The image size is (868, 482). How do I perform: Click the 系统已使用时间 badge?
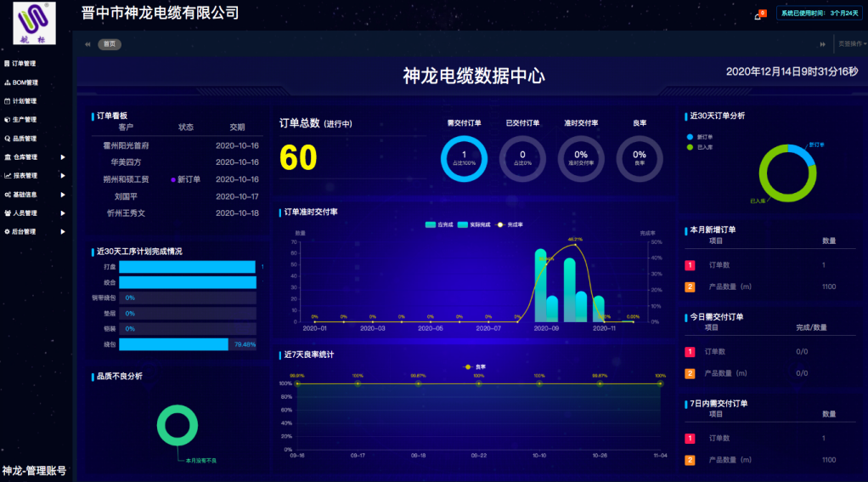pyautogui.click(x=820, y=14)
